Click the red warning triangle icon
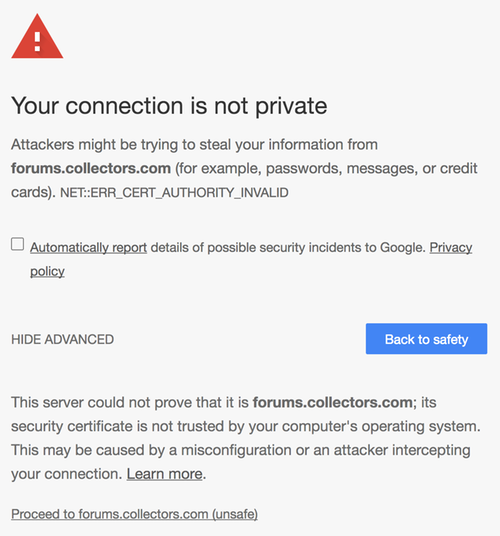 [x=37, y=37]
